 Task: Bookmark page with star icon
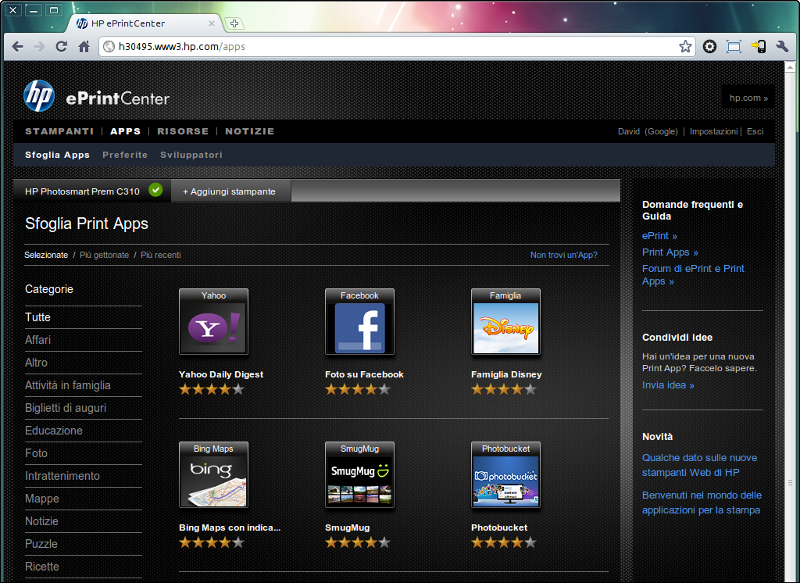click(x=685, y=46)
